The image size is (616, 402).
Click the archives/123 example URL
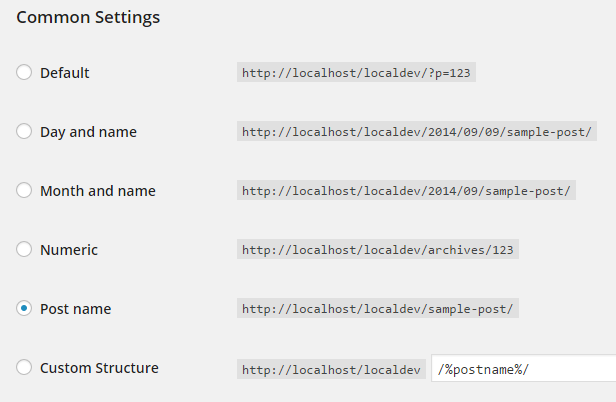pyautogui.click(x=380, y=250)
